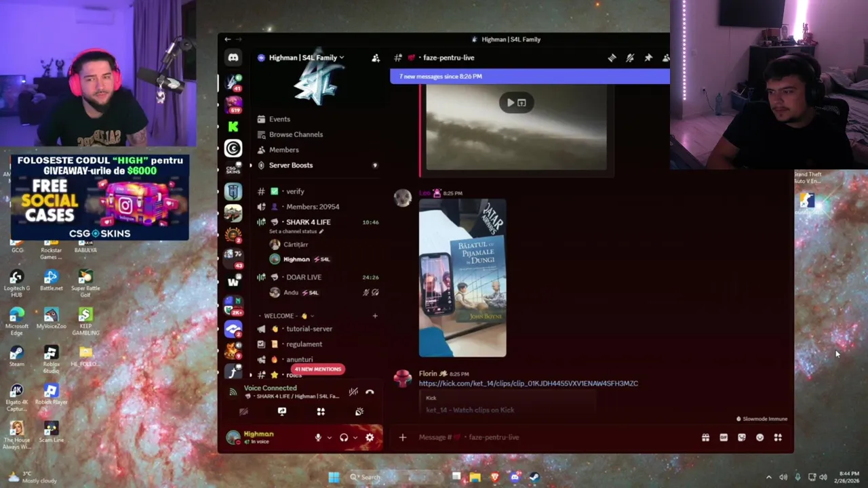Viewport: 868px width, 488px height.
Task: Open Steam desktop shortcut
Action: tap(16, 356)
